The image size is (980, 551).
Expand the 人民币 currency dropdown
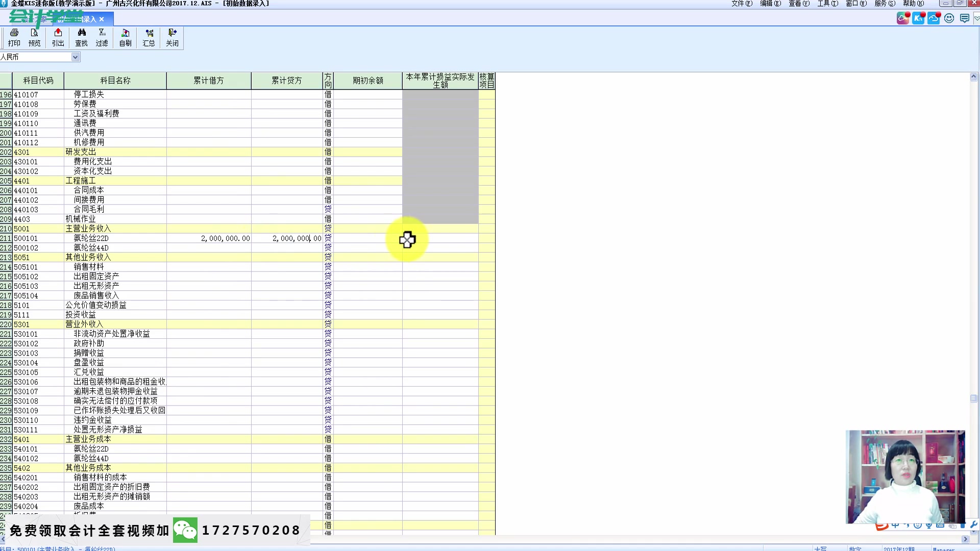coord(75,57)
